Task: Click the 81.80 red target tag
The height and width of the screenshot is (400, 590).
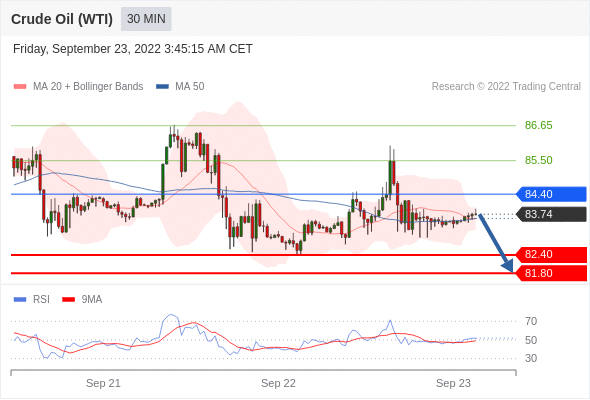Action: click(x=550, y=273)
